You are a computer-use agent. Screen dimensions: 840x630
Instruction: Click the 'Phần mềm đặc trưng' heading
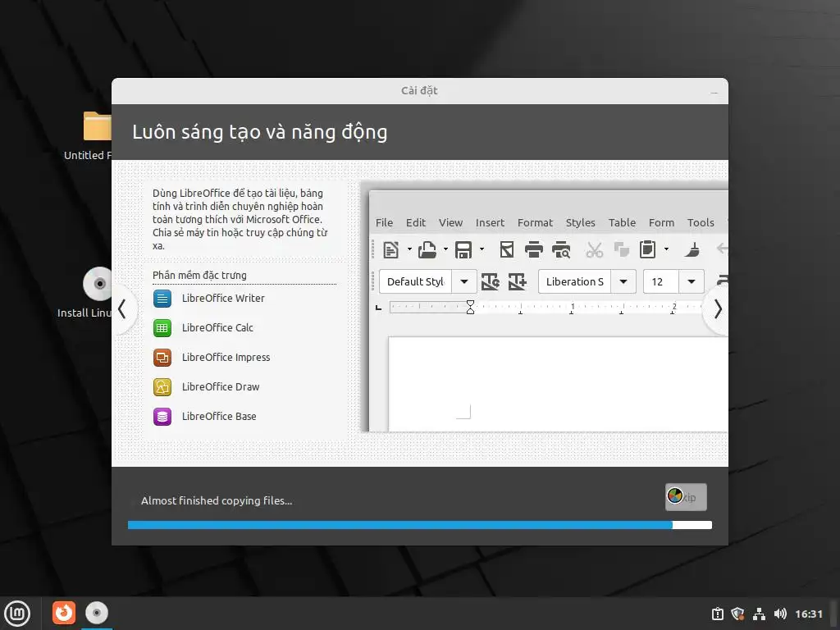click(199, 276)
